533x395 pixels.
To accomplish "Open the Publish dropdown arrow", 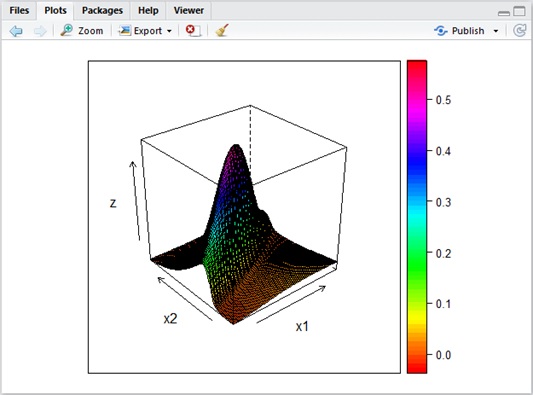I will tap(496, 31).
